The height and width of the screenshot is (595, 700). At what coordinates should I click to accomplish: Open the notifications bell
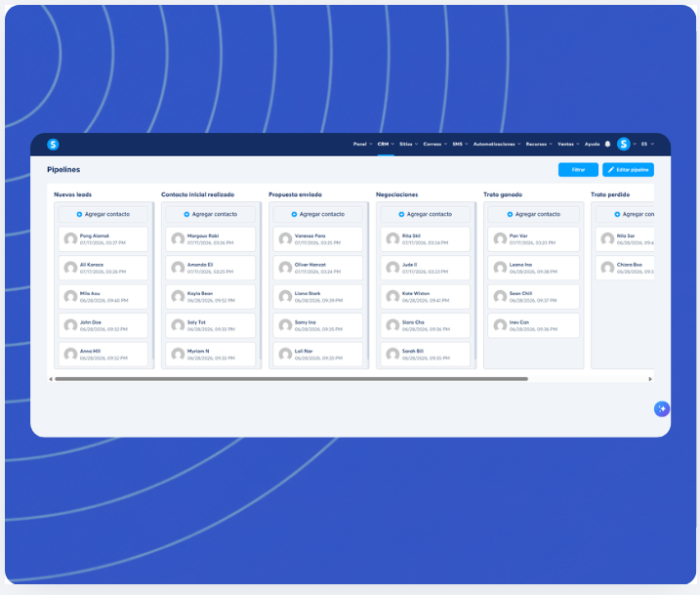point(607,144)
